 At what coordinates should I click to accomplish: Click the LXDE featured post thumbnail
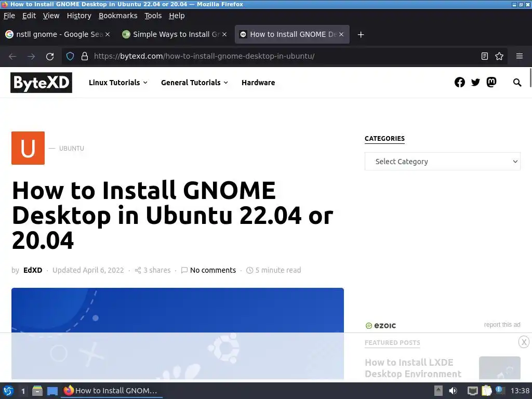coord(499,368)
